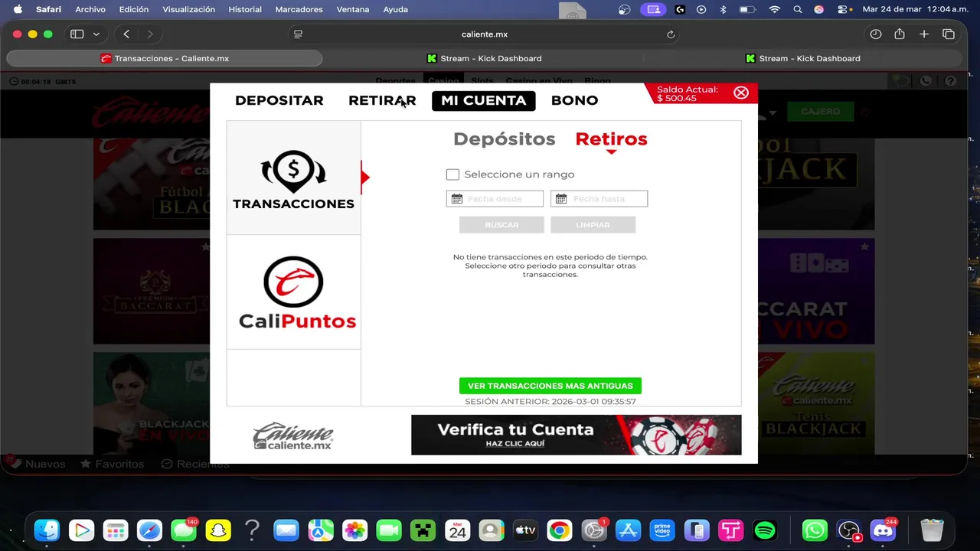The width and height of the screenshot is (980, 551).
Task: Open Discord from the Dock
Action: [883, 530]
